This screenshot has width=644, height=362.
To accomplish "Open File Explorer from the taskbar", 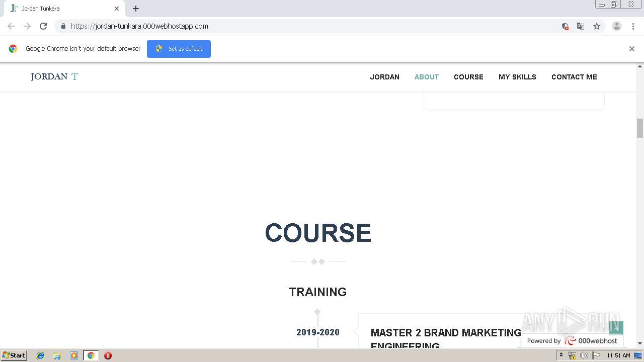I will pyautogui.click(x=57, y=355).
